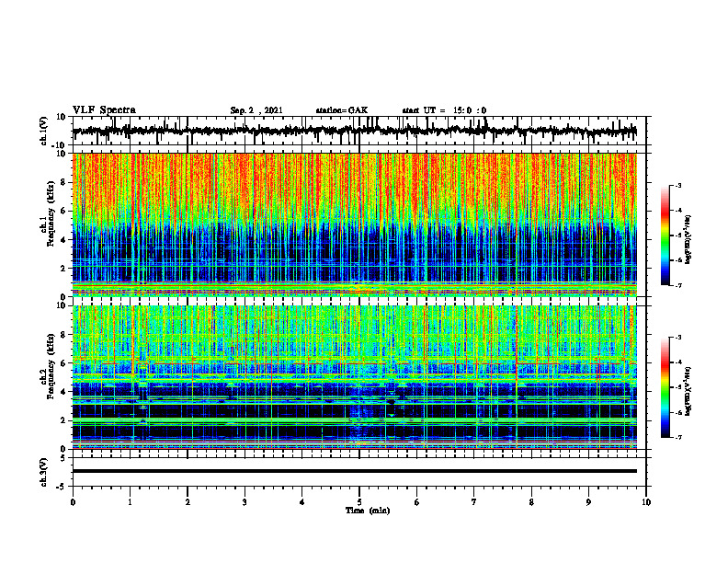Viewport: 728px width, 563px height.
Task: Click the "Time (min)" axis label
Action: point(368,511)
